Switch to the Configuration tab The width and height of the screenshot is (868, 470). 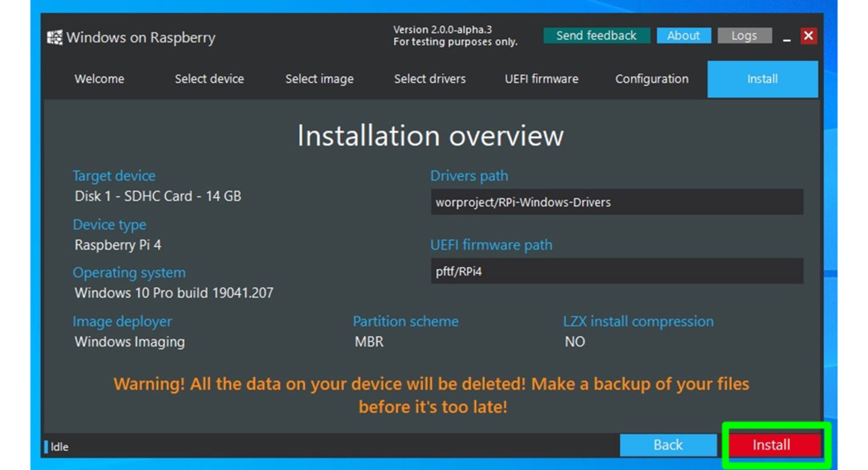point(651,79)
